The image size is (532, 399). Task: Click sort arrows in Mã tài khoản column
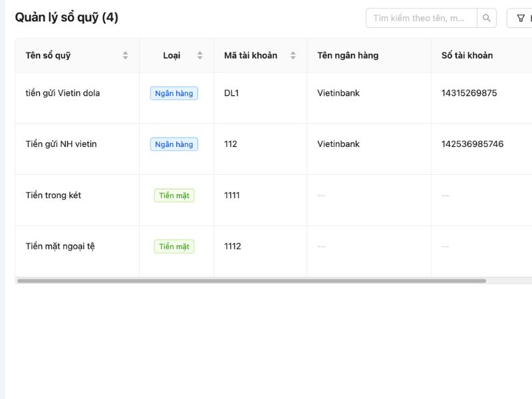(293, 55)
